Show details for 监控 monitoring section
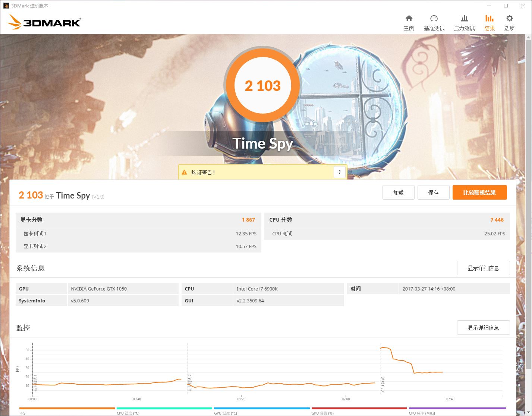Screen dimensions: 532x416 click(483, 328)
